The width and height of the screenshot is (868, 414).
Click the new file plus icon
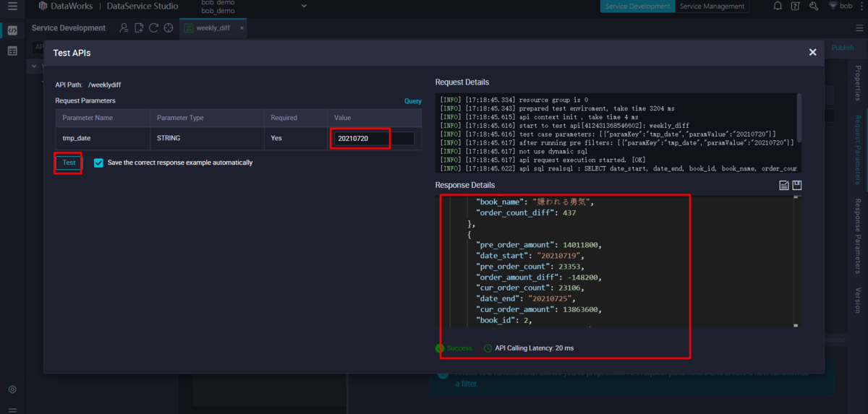139,28
